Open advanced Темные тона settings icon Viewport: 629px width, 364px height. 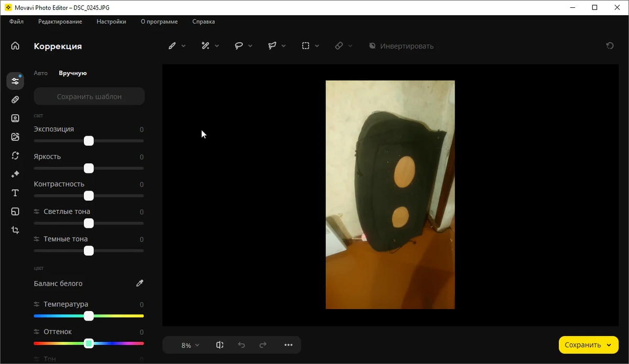point(37,239)
